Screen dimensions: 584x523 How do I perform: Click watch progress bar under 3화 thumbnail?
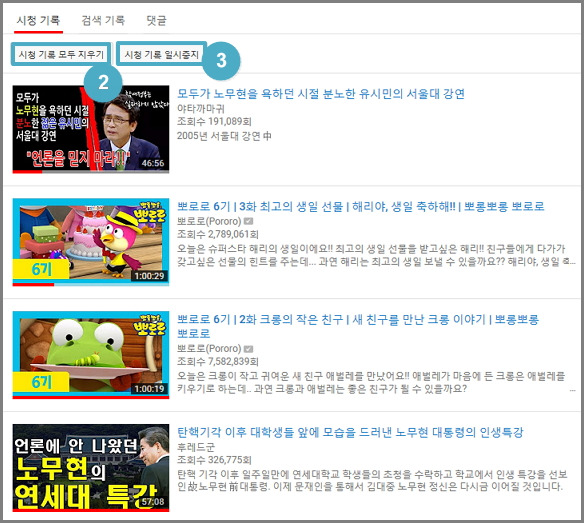pyautogui.click(x=91, y=285)
